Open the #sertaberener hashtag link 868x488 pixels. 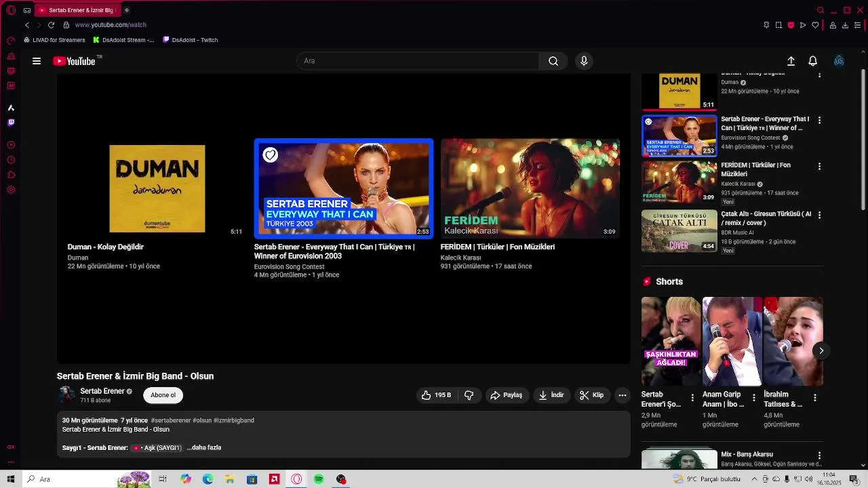coord(171,420)
